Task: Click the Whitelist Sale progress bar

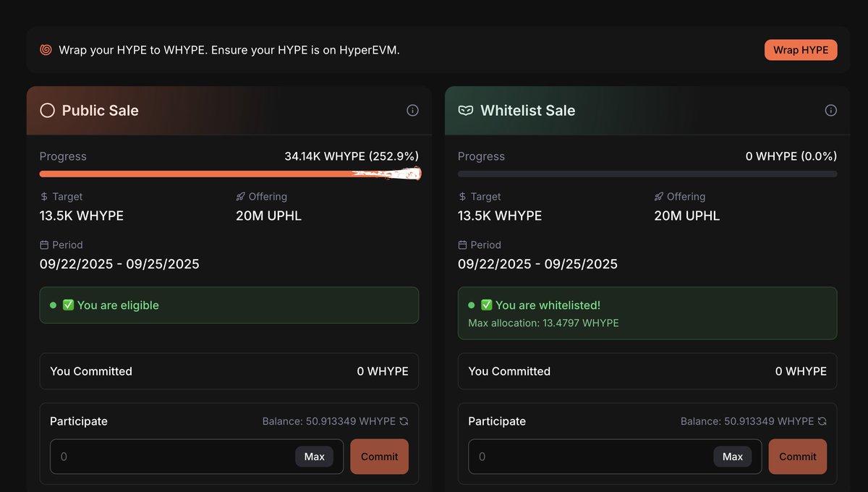Action: [x=647, y=174]
